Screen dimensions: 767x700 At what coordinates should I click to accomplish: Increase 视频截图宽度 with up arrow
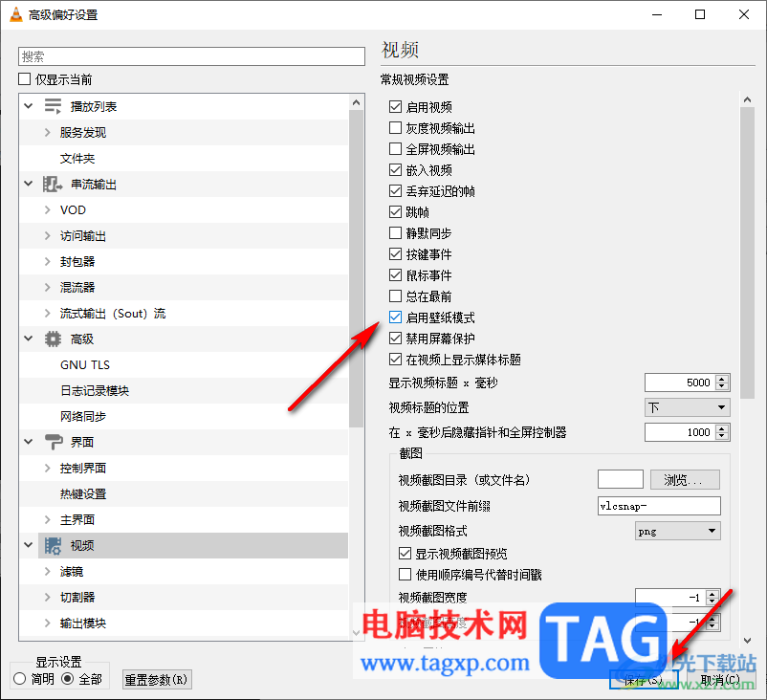tap(712, 594)
